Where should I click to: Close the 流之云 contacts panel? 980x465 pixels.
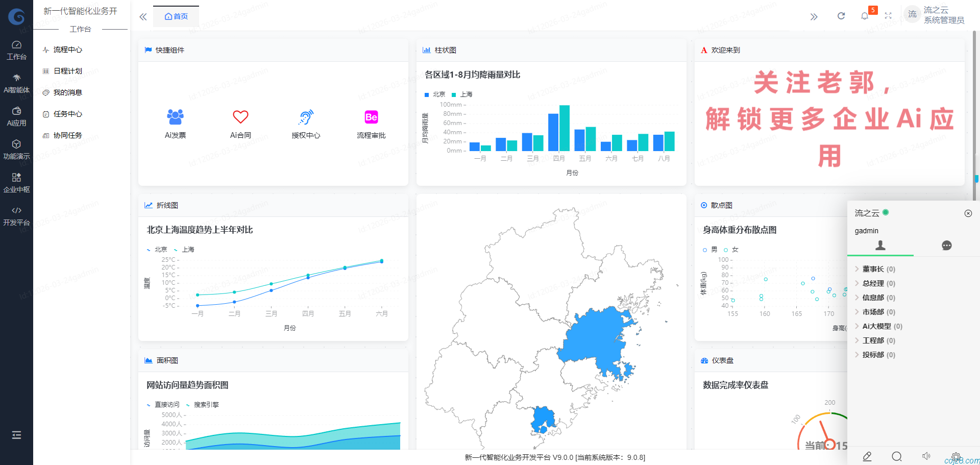click(x=968, y=213)
